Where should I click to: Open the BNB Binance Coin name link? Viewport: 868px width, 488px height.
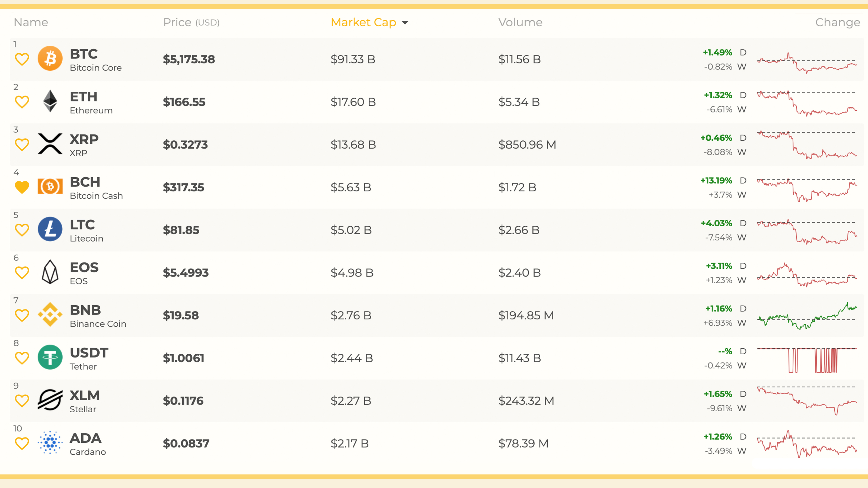click(85, 310)
